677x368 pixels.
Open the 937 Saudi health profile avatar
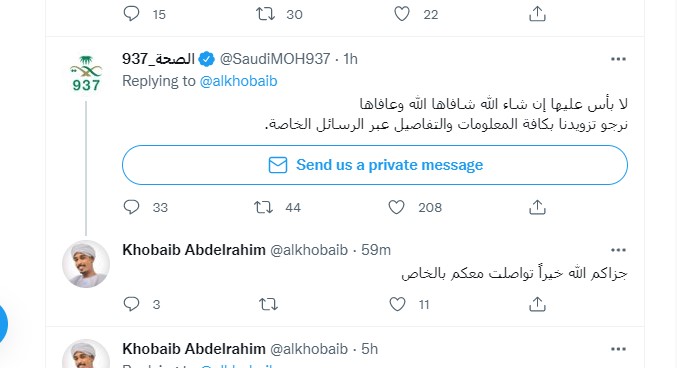coord(86,73)
